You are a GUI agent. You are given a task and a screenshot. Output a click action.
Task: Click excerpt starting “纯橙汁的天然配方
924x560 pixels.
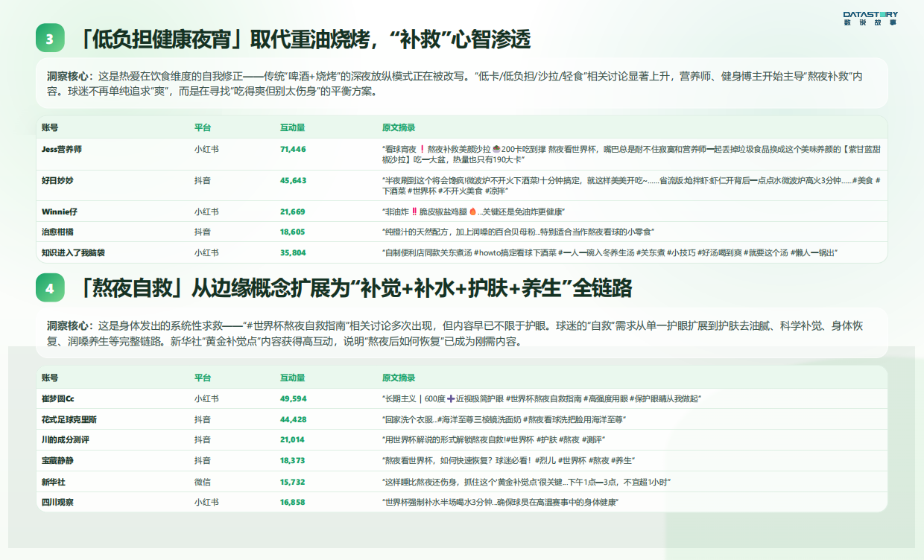click(518, 232)
